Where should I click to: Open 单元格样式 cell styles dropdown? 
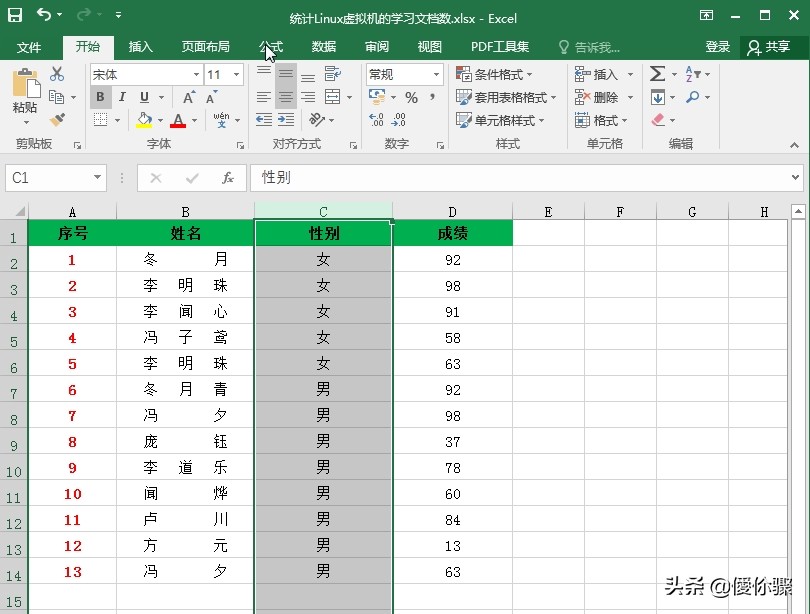tap(500, 120)
